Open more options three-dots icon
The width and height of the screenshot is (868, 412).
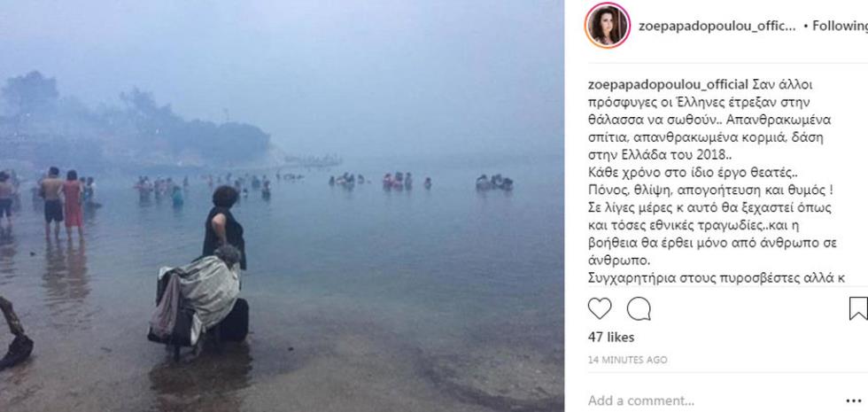[x=854, y=400]
